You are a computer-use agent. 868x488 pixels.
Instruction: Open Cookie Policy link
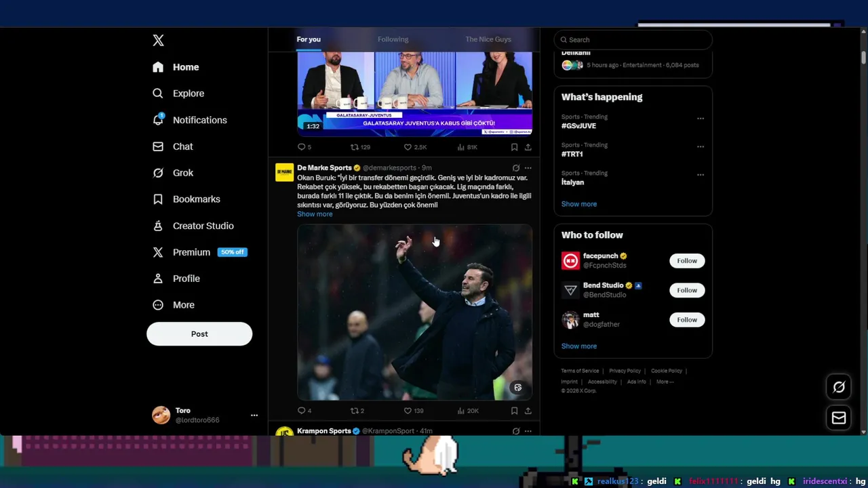tap(667, 371)
